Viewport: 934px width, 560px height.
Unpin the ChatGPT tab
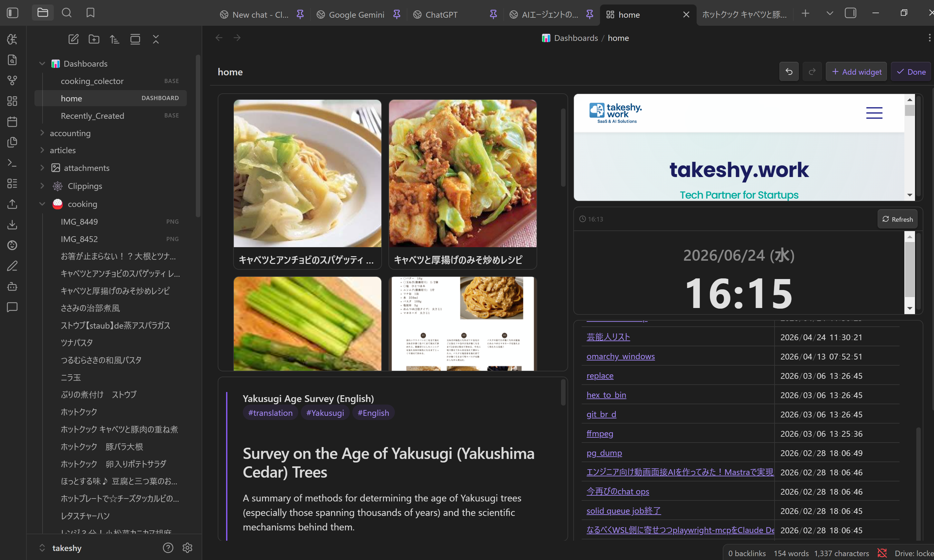click(x=493, y=14)
